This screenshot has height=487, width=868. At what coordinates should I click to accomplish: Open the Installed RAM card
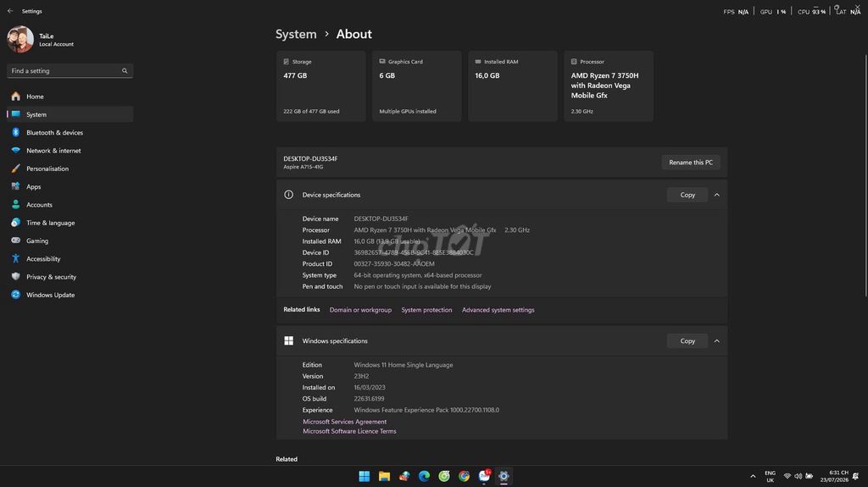(513, 86)
